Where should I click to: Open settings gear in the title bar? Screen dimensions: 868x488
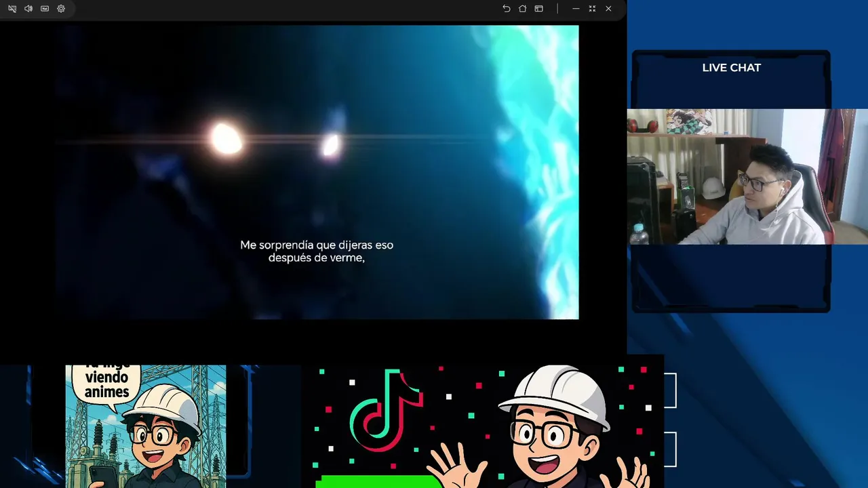click(61, 9)
